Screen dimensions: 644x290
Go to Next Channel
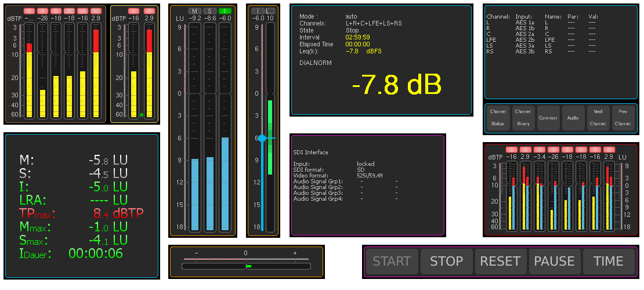[598, 118]
